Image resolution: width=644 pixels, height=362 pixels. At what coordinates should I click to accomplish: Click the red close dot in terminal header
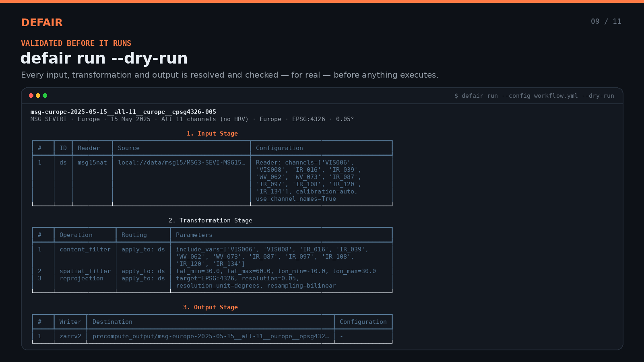click(x=31, y=95)
